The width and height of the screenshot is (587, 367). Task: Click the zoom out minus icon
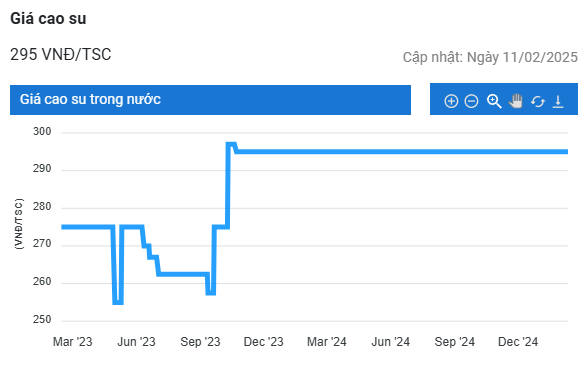pyautogui.click(x=471, y=101)
